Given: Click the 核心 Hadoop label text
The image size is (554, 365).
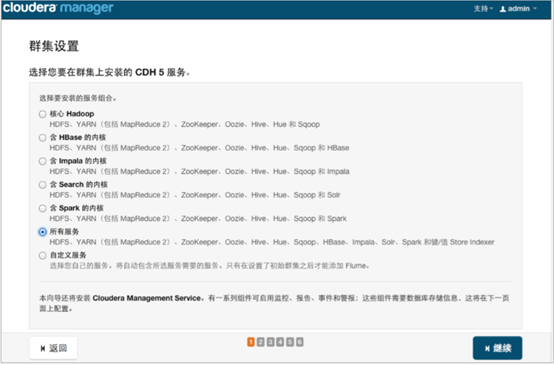Looking at the screenshot, I should click(72, 114).
